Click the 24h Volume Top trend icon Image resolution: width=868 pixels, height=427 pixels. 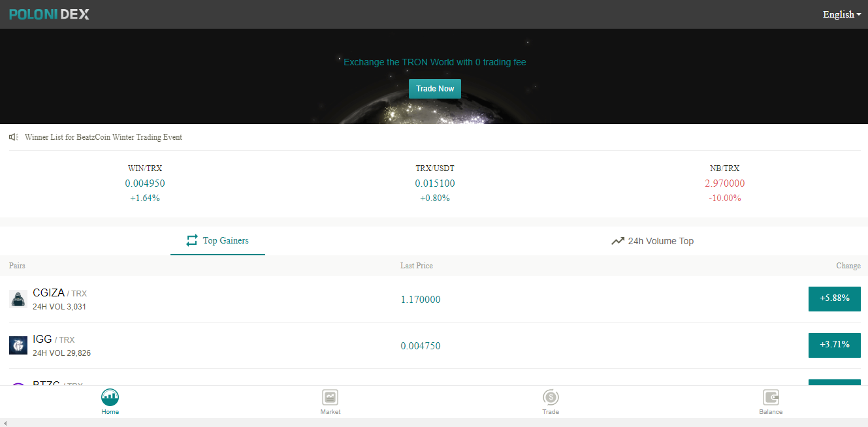tap(618, 240)
